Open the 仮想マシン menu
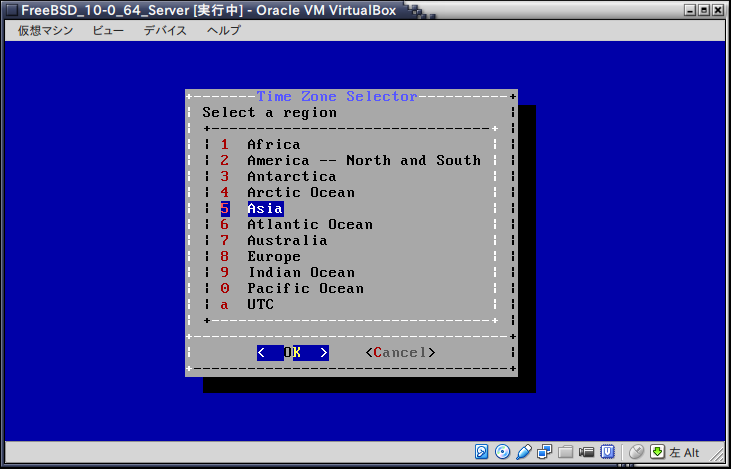Viewport: 731px width, 469px height. 45,30
